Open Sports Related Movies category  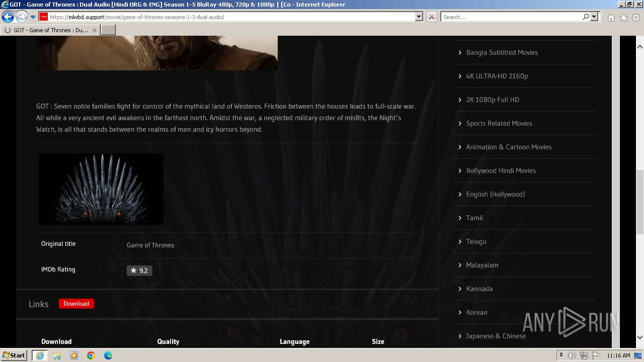499,123
